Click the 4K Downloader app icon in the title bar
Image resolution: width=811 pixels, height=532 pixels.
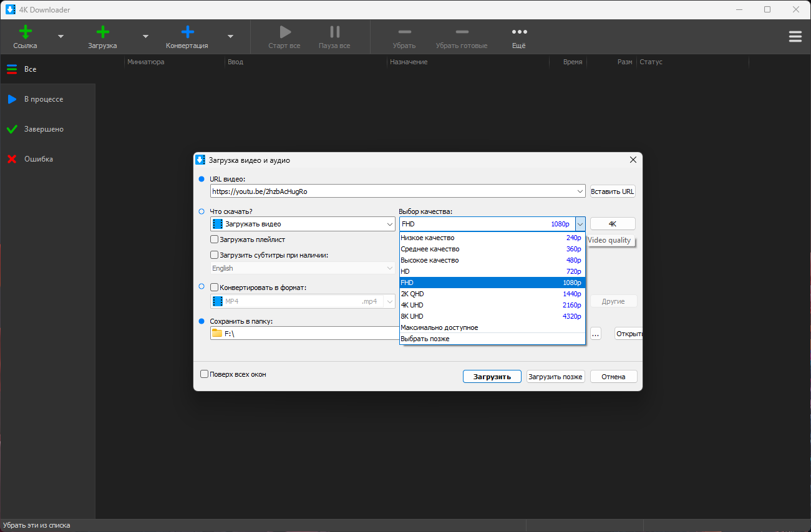pos(11,9)
